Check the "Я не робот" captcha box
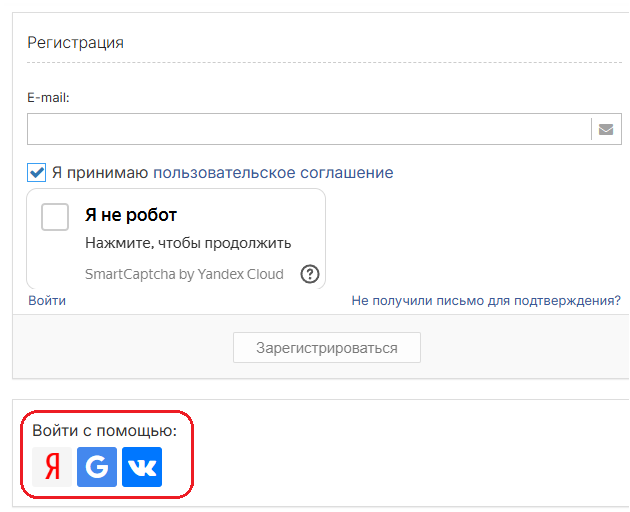Screen dimensions: 630x512 [x=55, y=217]
